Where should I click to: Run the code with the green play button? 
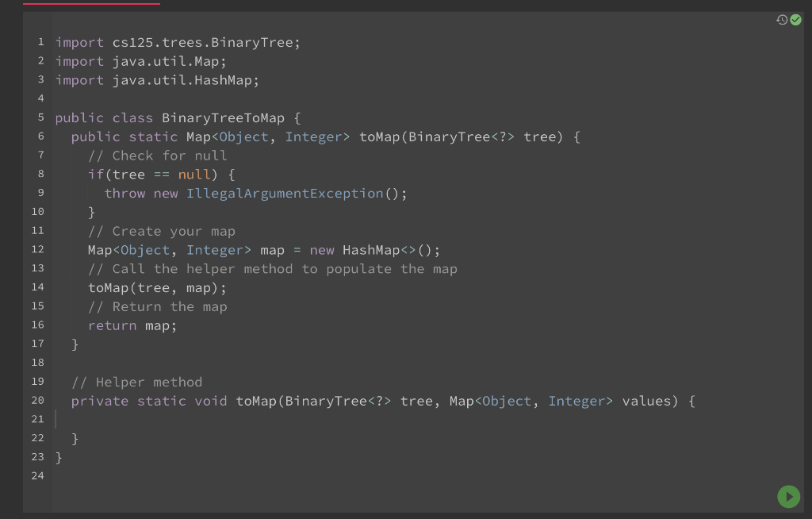pos(788,497)
